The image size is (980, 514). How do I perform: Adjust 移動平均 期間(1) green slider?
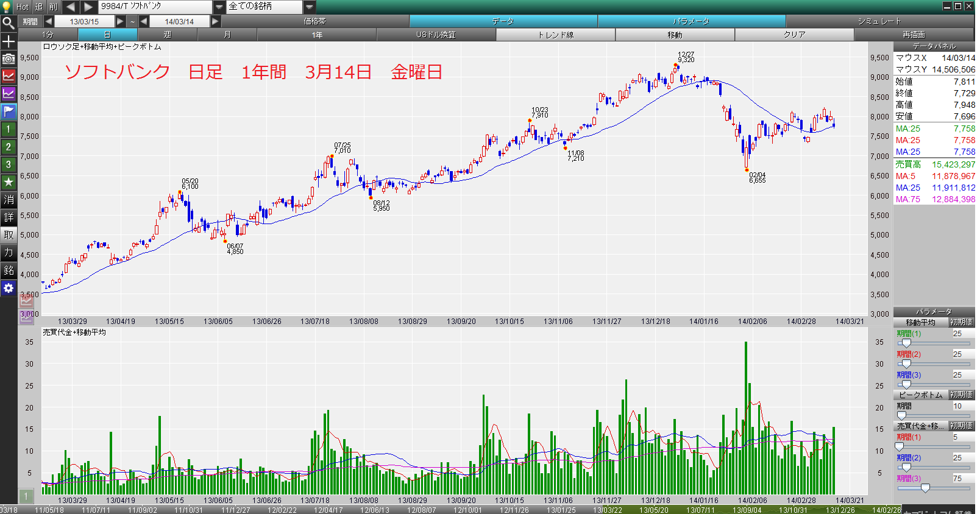906,343
